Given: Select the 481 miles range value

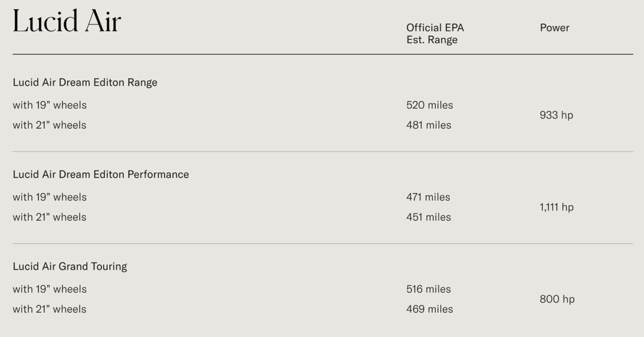Looking at the screenshot, I should click(x=429, y=125).
